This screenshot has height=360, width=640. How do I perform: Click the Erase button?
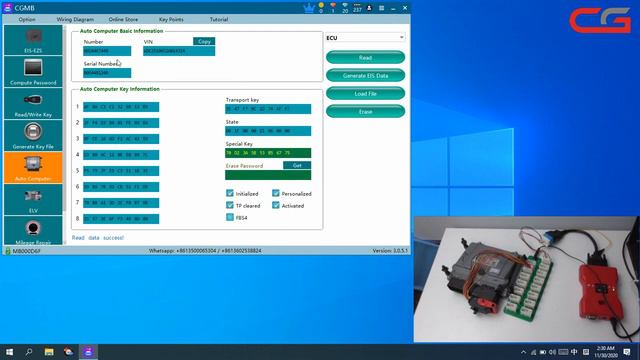[365, 111]
